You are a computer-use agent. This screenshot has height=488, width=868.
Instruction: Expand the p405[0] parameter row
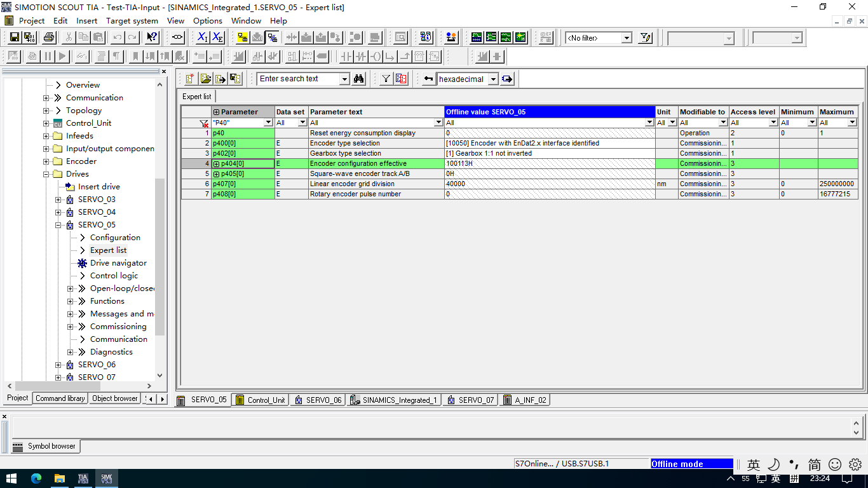coord(217,174)
